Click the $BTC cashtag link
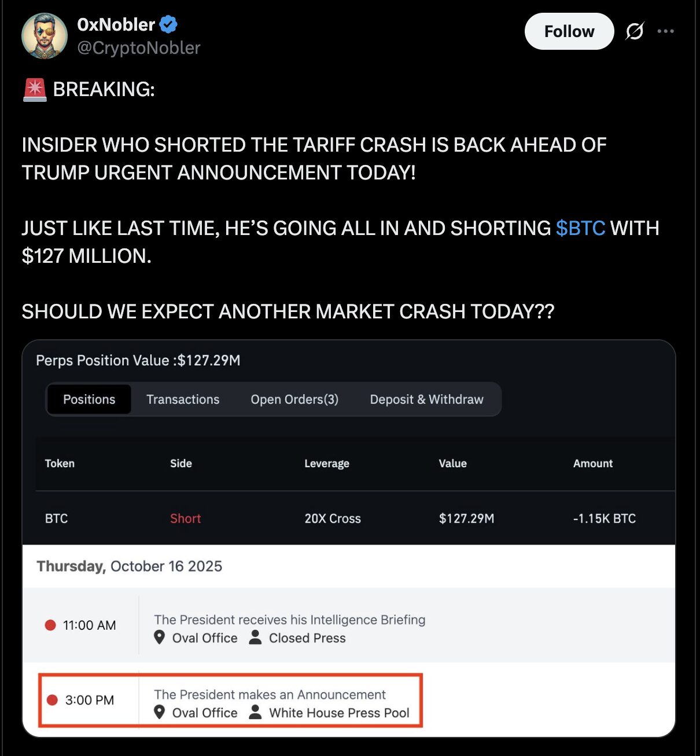The height and width of the screenshot is (756, 700). (x=580, y=228)
